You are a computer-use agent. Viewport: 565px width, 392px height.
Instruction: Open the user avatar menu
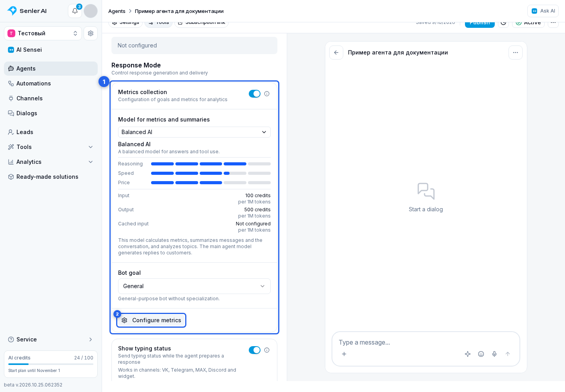pos(91,11)
